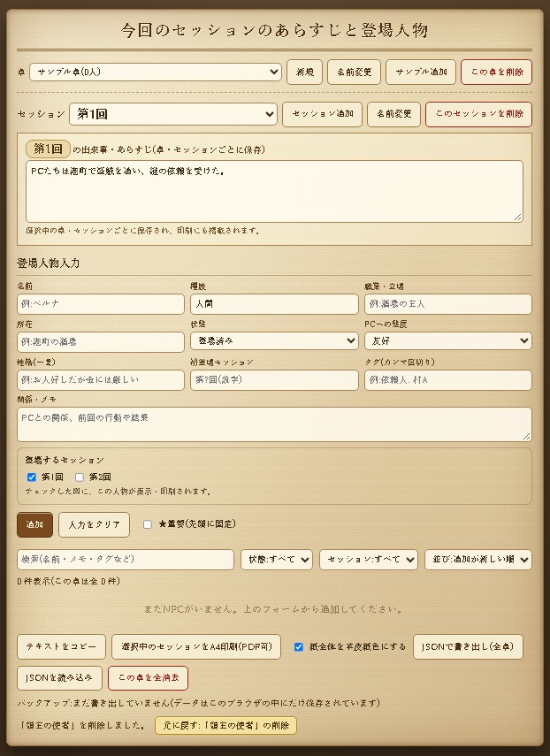Viewport: 550px width, 756px height.
Task: Click the 新規 button to create a new table
Action: coord(304,73)
